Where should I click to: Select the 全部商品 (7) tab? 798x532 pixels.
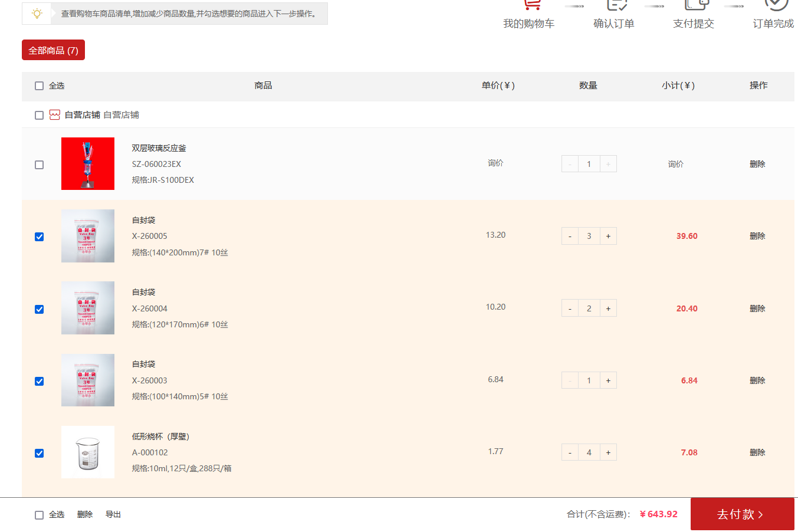pyautogui.click(x=53, y=50)
